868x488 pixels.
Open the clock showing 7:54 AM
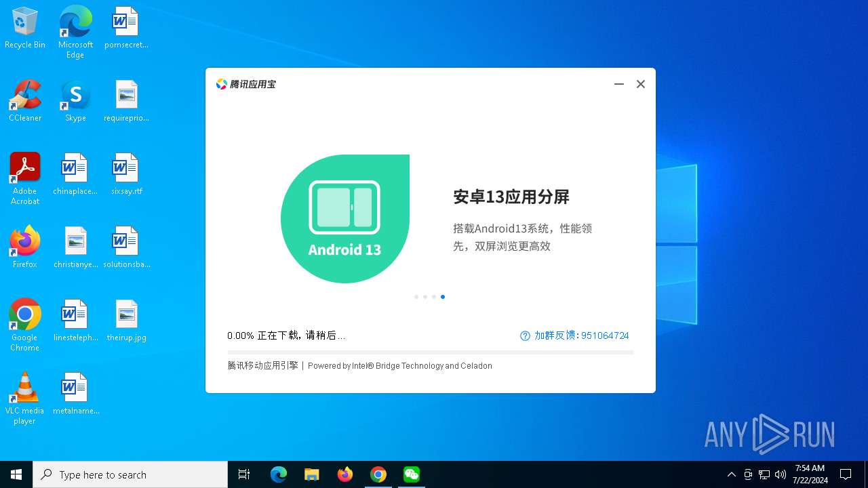[810, 474]
